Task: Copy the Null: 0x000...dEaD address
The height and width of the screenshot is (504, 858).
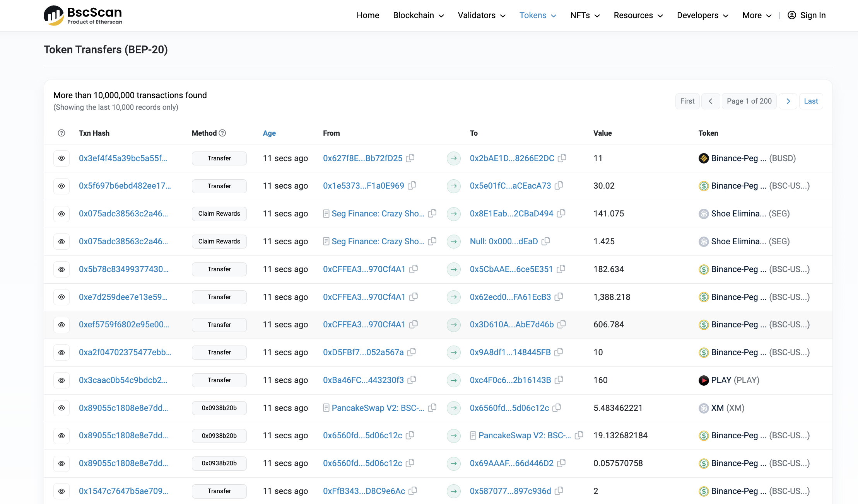Action: click(x=546, y=241)
